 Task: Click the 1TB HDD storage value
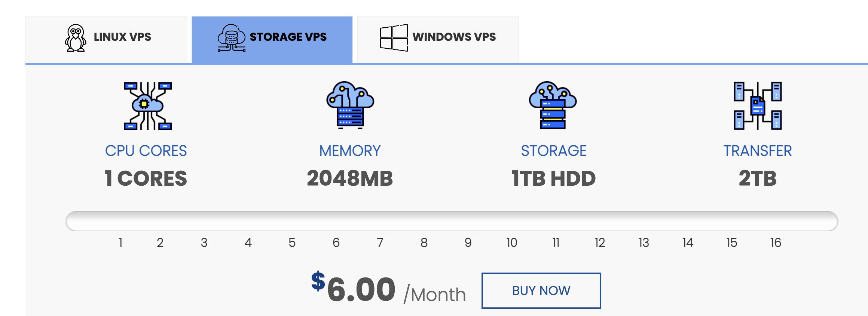(553, 178)
